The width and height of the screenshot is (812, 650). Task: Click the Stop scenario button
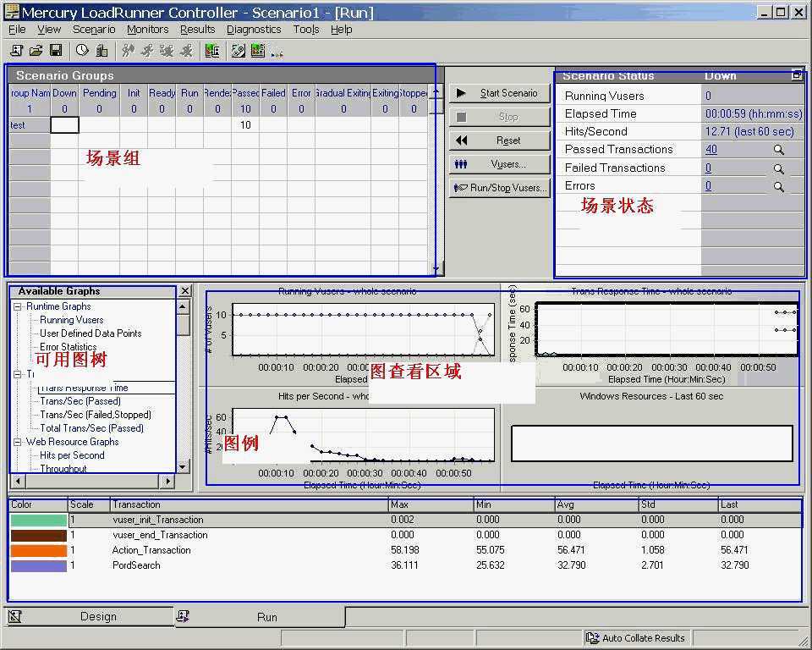pos(499,117)
